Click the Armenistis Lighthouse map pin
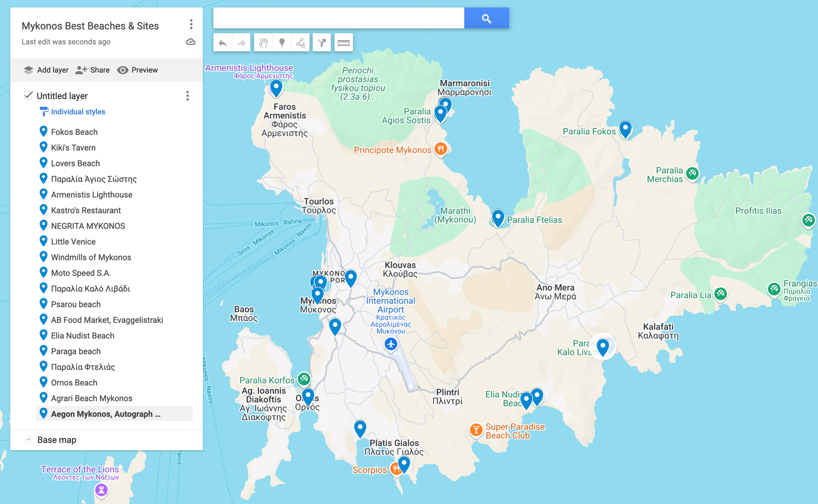The image size is (818, 504). pos(276,87)
